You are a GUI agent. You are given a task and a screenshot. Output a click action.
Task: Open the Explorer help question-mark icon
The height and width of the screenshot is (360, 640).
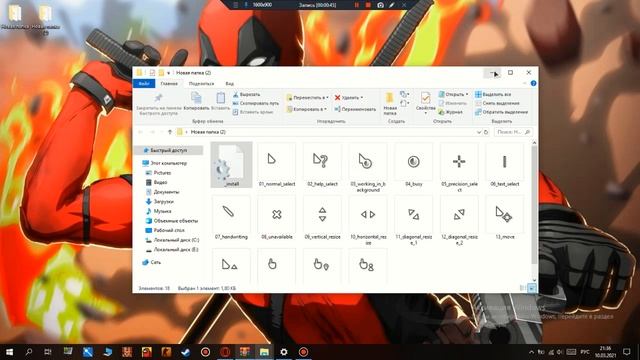click(533, 83)
